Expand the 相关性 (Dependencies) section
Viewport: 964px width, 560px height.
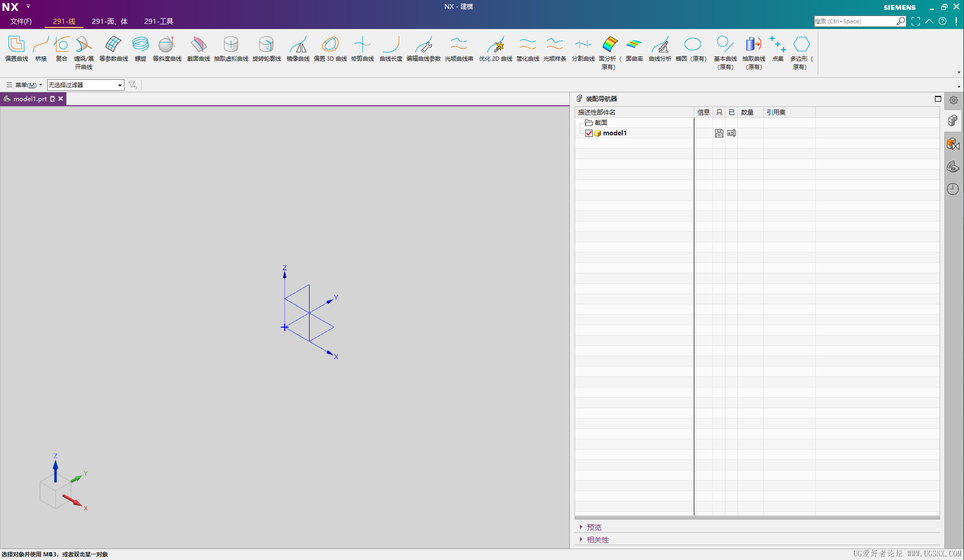(597, 540)
